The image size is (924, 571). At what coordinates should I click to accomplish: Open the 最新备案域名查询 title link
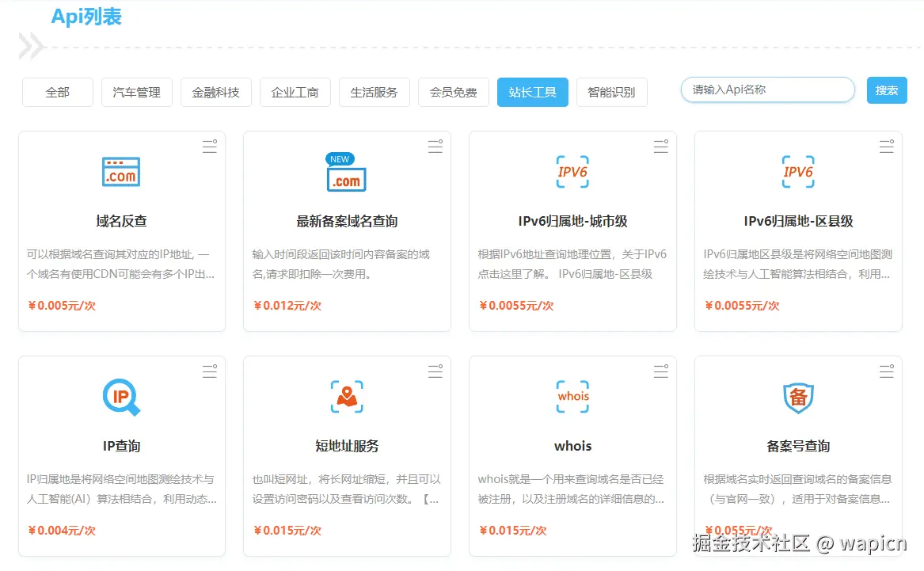tap(347, 222)
